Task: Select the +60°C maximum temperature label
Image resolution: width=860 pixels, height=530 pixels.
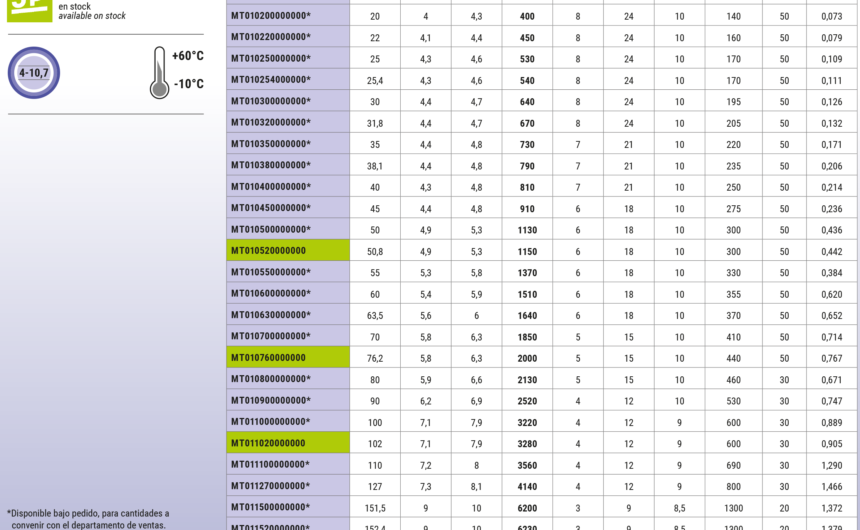Action: coord(188,57)
